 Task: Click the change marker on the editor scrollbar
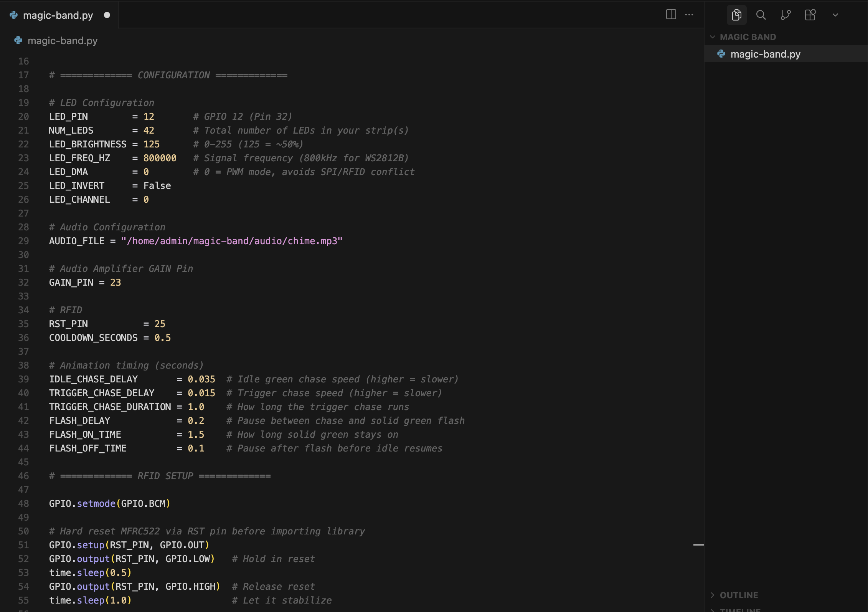[698, 544]
